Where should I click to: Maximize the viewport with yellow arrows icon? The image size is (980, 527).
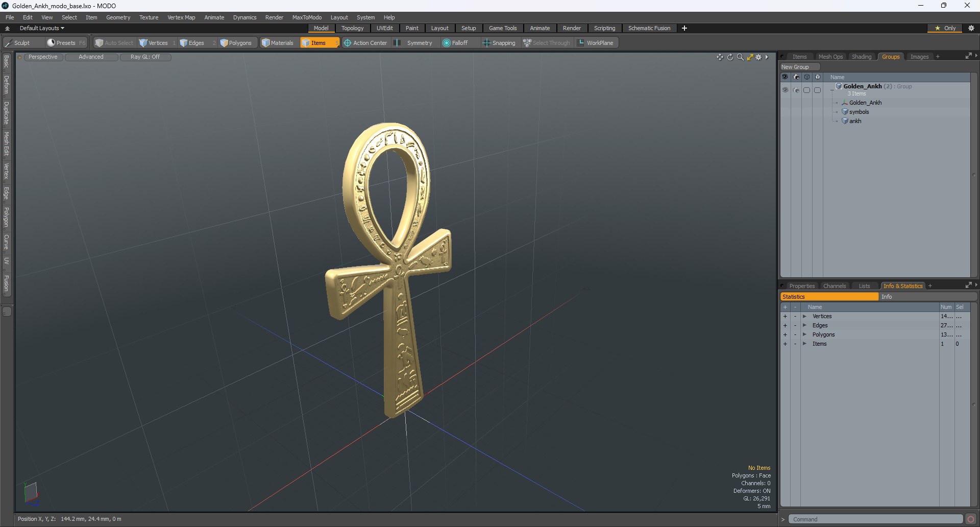click(750, 57)
